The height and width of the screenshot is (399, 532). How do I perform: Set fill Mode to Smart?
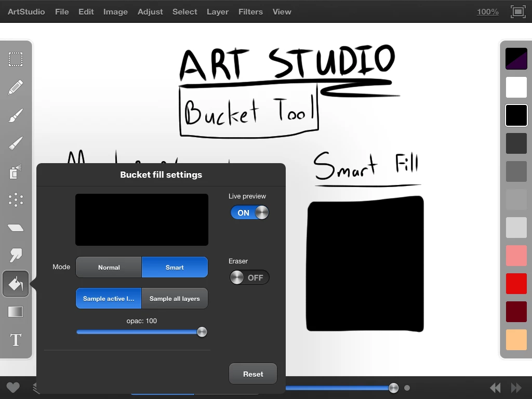[x=175, y=268]
